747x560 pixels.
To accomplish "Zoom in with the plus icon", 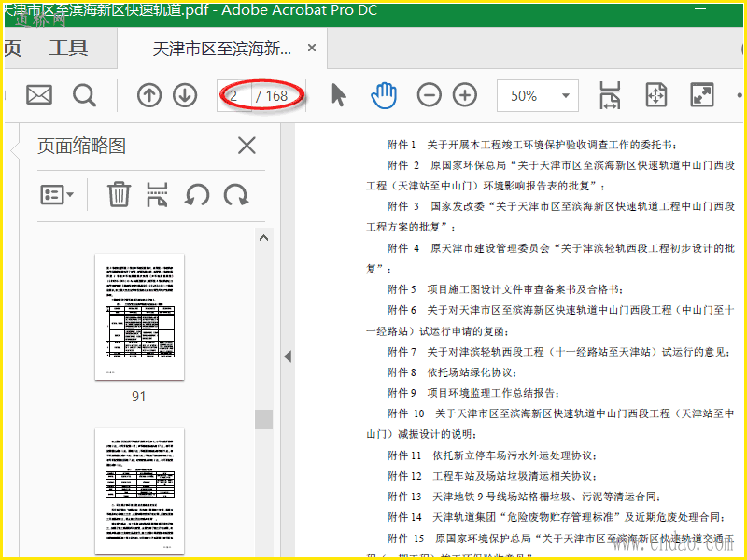I will point(465,95).
